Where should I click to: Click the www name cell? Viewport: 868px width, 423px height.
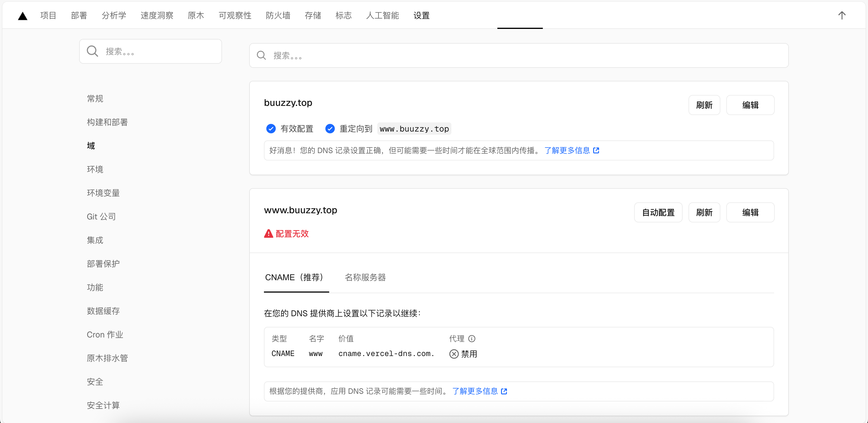pos(316,354)
